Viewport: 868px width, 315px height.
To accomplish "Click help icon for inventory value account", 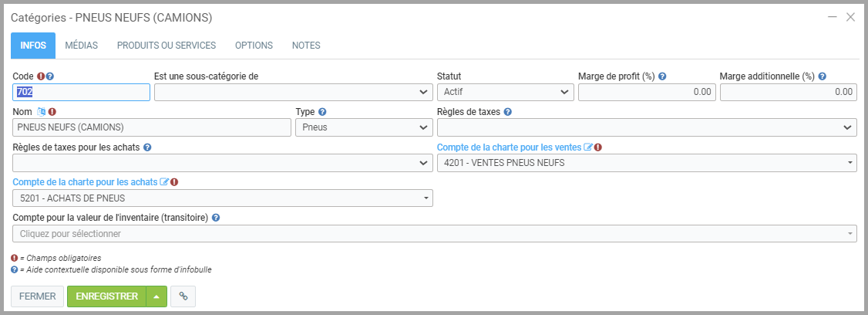I will [216, 218].
